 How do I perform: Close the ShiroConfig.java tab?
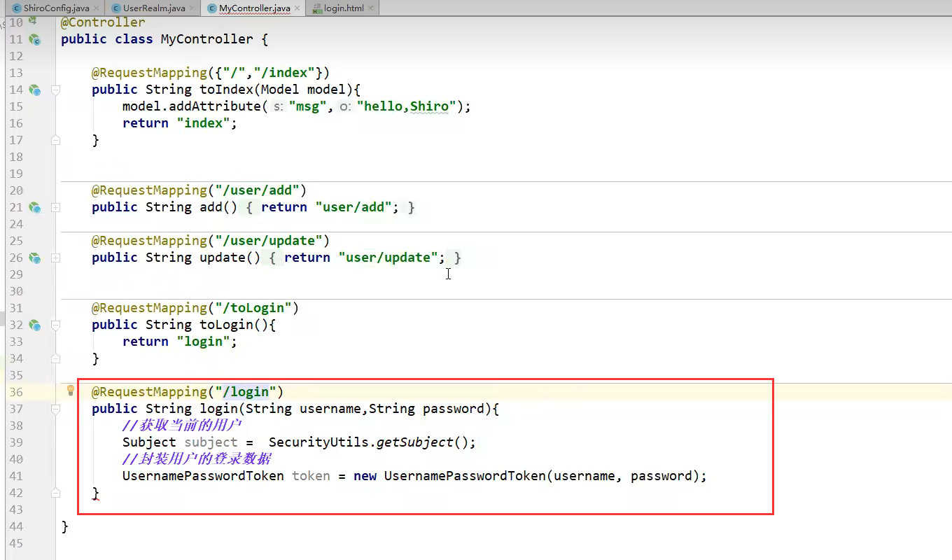click(96, 8)
